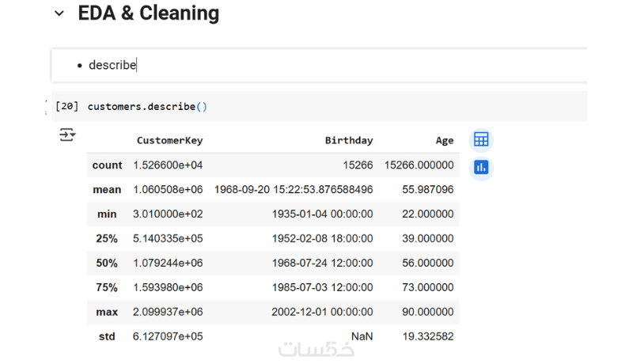Convert dataframe to interactive table

[x=481, y=140]
